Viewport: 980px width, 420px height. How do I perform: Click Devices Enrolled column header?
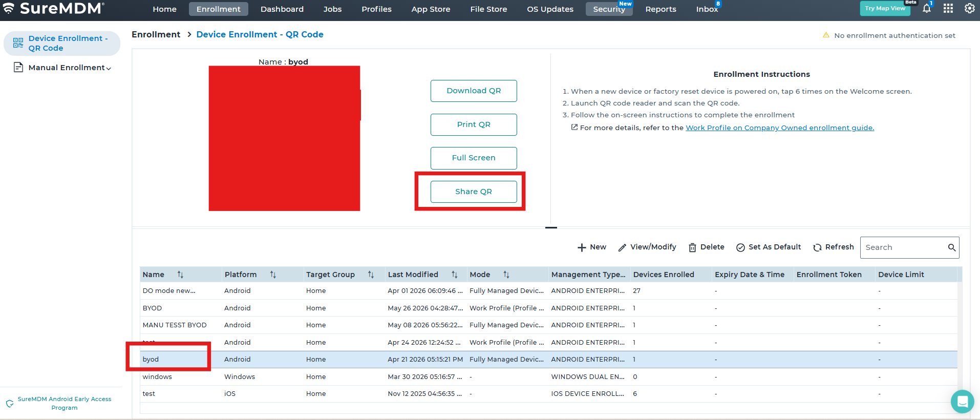click(x=664, y=275)
